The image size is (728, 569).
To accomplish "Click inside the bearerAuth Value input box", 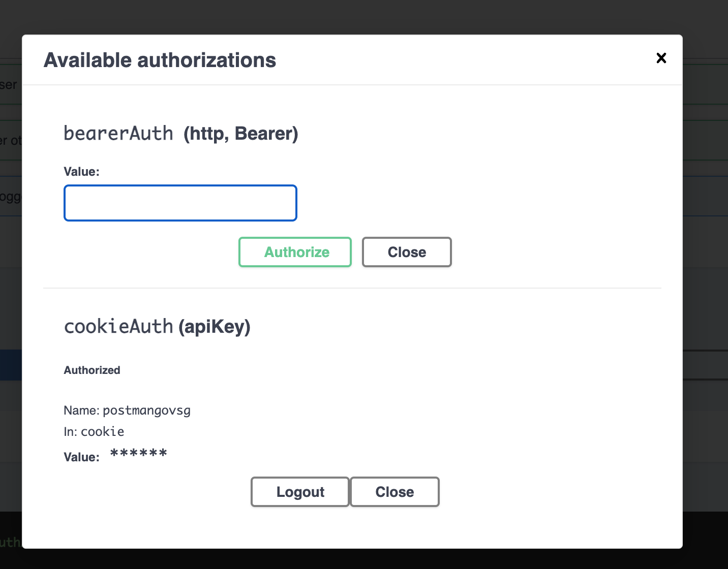I will [180, 203].
